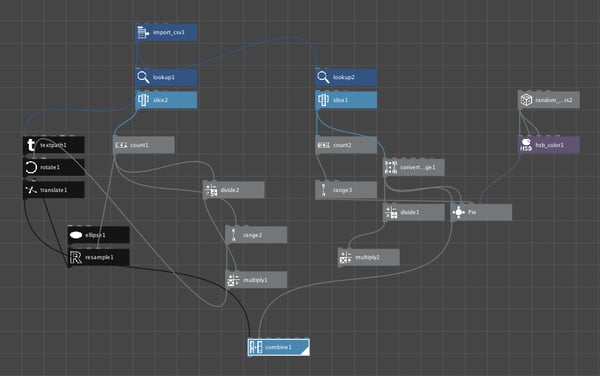Select the combine1 node label

[x=279, y=347]
